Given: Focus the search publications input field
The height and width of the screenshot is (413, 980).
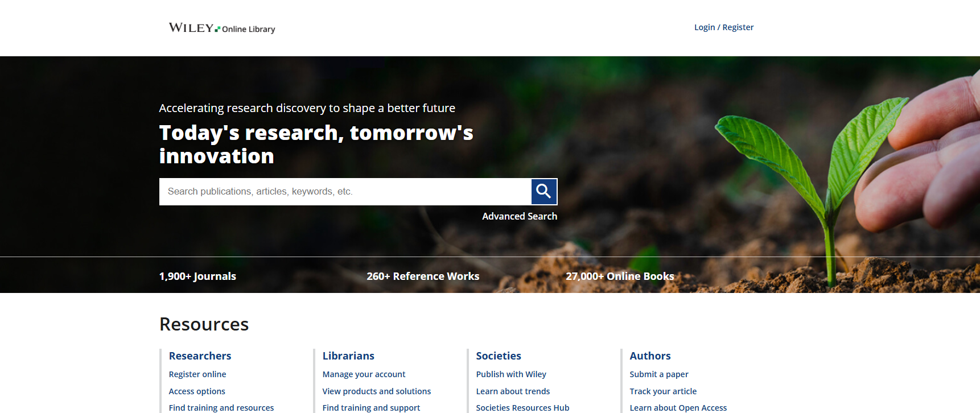Looking at the screenshot, I should [x=345, y=192].
